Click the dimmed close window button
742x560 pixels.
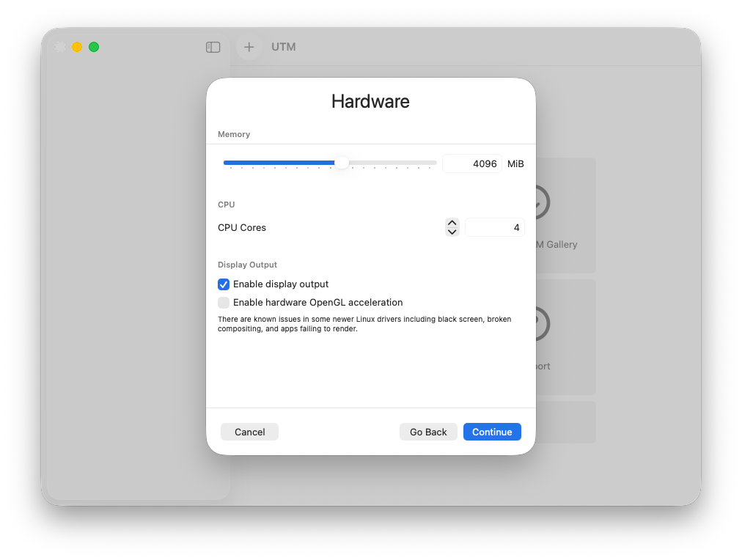[x=60, y=47]
